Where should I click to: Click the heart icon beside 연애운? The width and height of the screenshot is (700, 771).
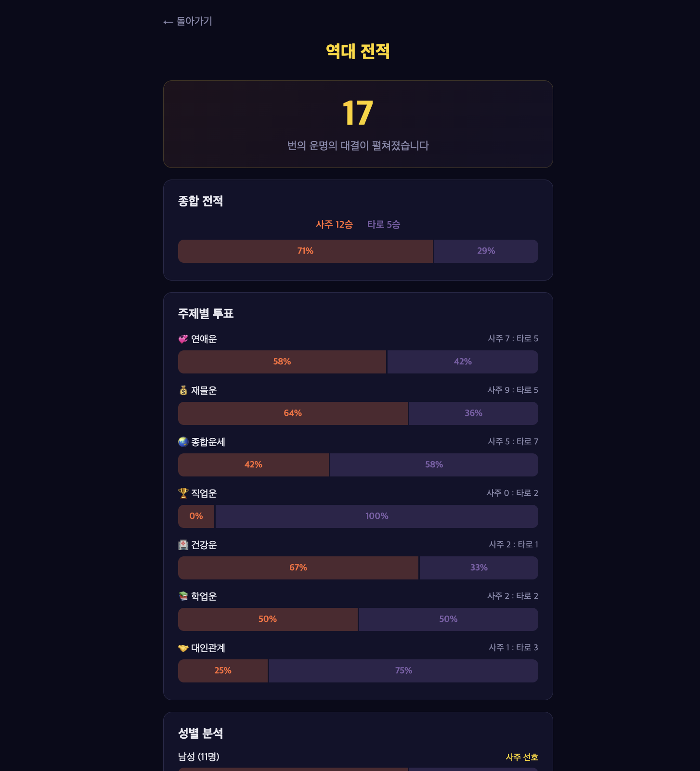pyautogui.click(x=183, y=339)
